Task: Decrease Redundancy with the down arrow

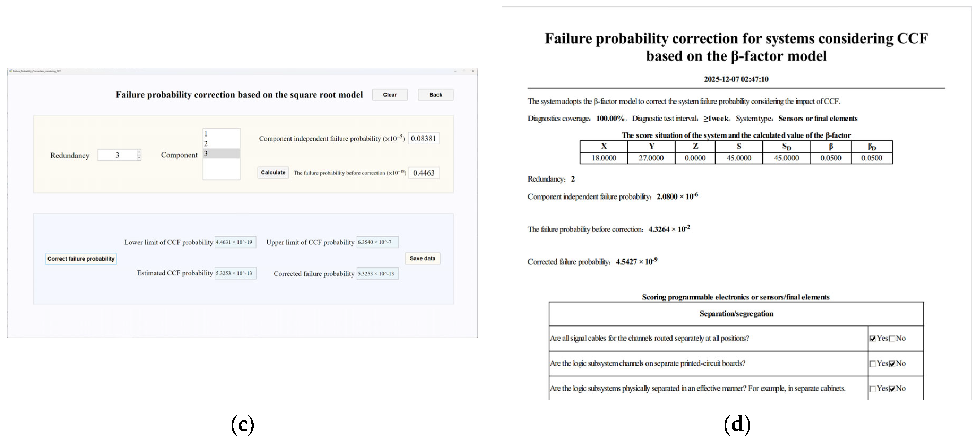Action: [139, 157]
